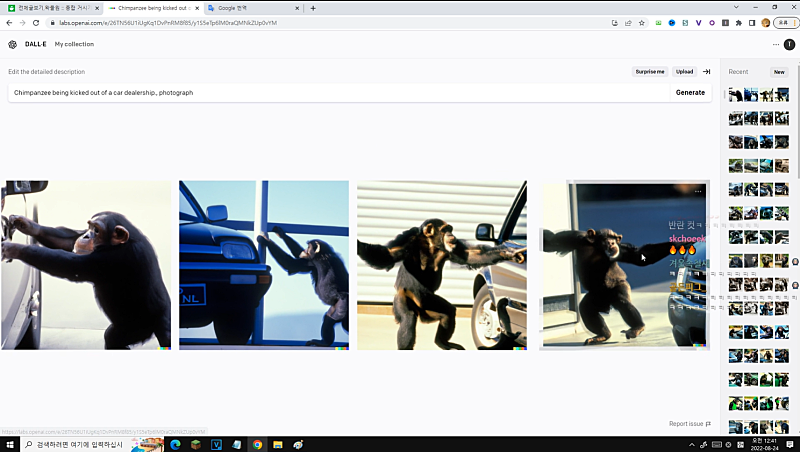
Task: Open options on the fourth generated image
Action: click(x=698, y=190)
